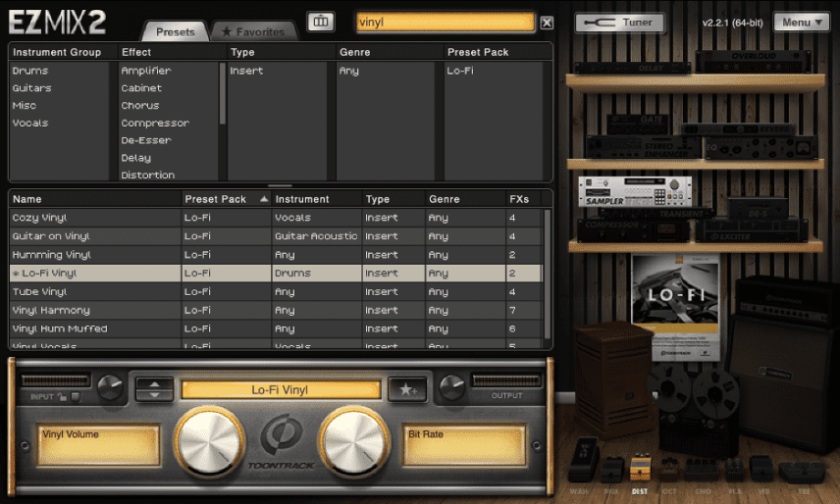Viewport: 840px width, 504px height.
Task: Click the v2.2.1 (64-bit) version text
Action: 732,23
